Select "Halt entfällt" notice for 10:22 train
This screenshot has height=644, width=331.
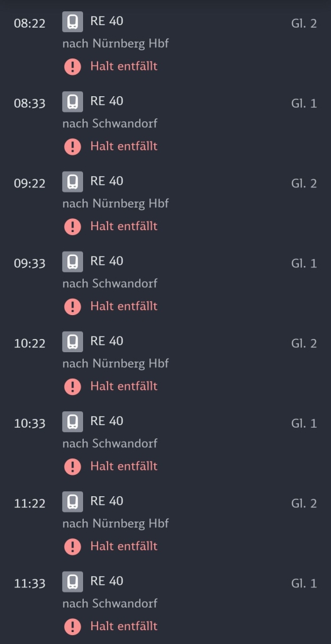point(124,387)
